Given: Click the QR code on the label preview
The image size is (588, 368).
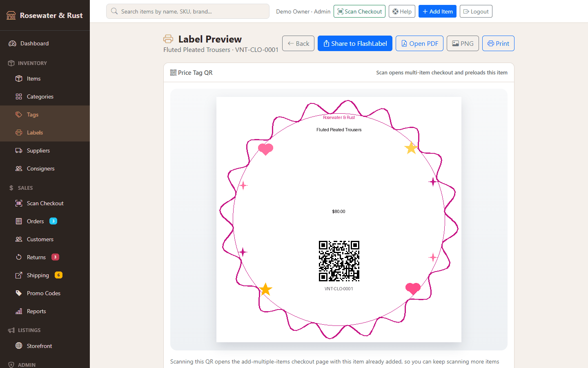Looking at the screenshot, I should click(339, 261).
